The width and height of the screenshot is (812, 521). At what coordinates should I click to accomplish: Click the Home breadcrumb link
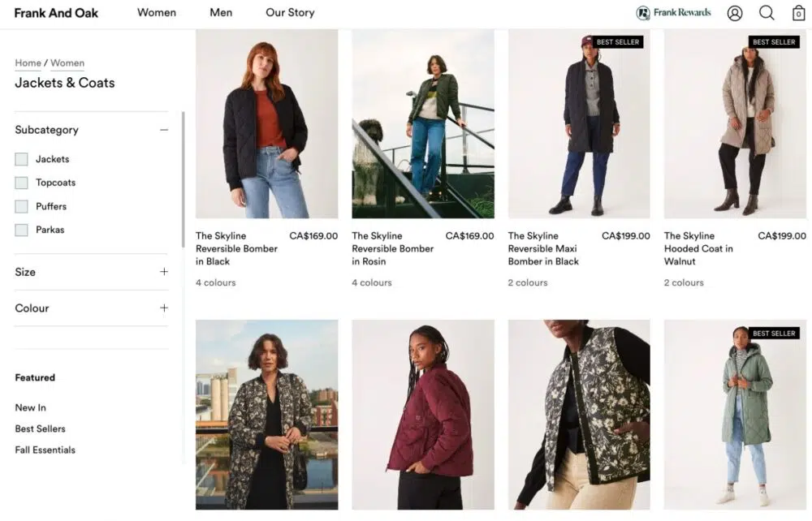click(28, 63)
